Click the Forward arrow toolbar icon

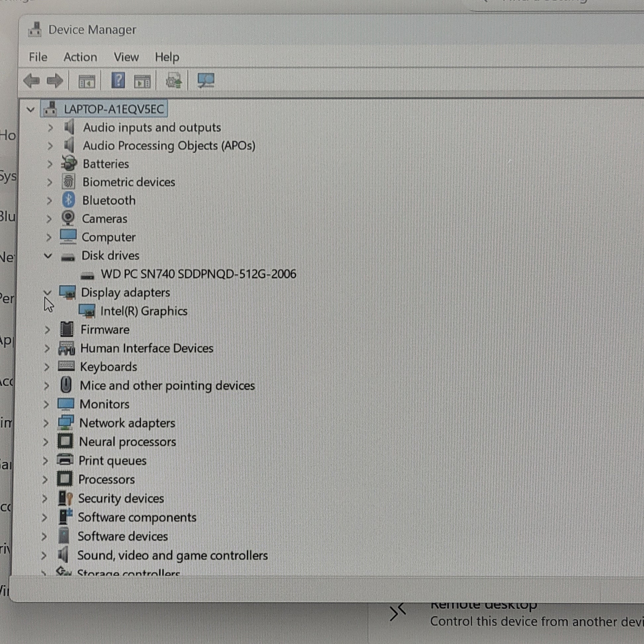coord(55,81)
